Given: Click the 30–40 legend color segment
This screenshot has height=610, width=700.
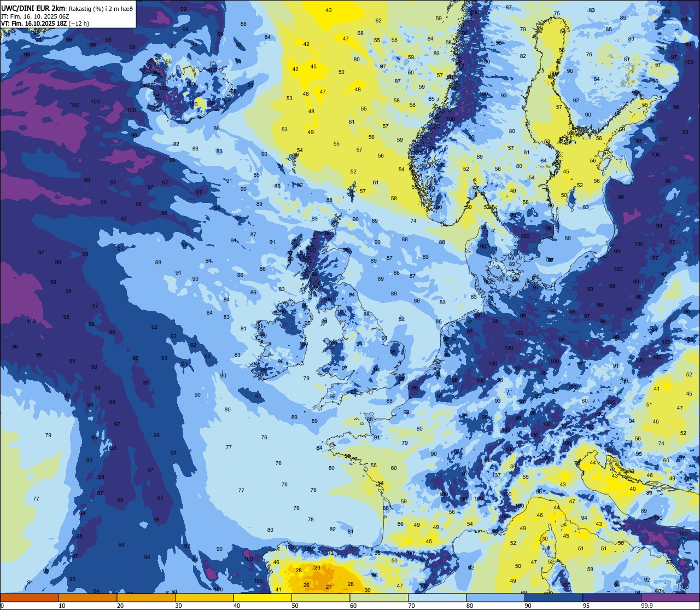Looking at the screenshot, I should tap(204, 597).
